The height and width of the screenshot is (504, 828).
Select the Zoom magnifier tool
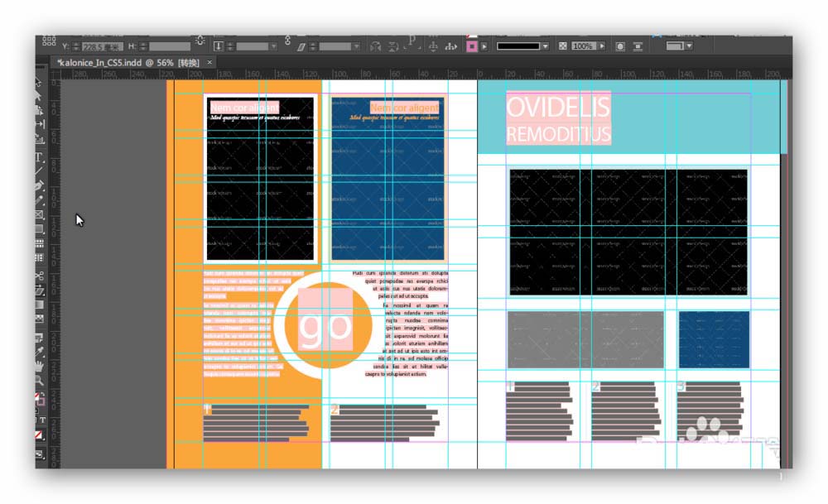(x=39, y=380)
